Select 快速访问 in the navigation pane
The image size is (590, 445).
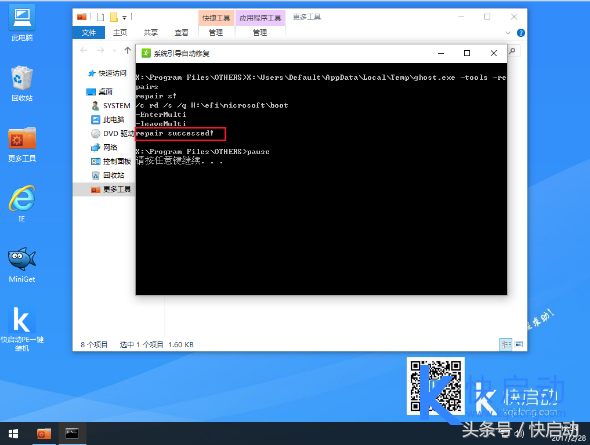click(107, 73)
